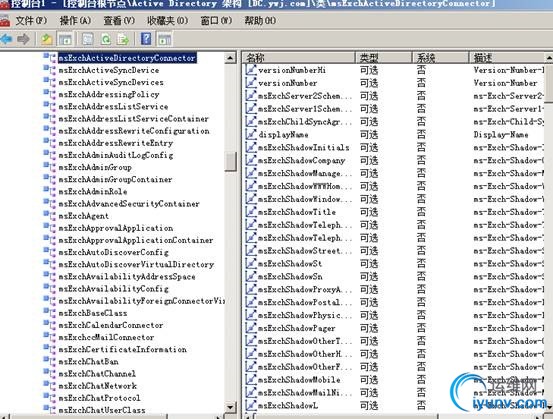Click the class icon beside msExchChatBan
This screenshot has width=553, height=419.
click(50, 362)
